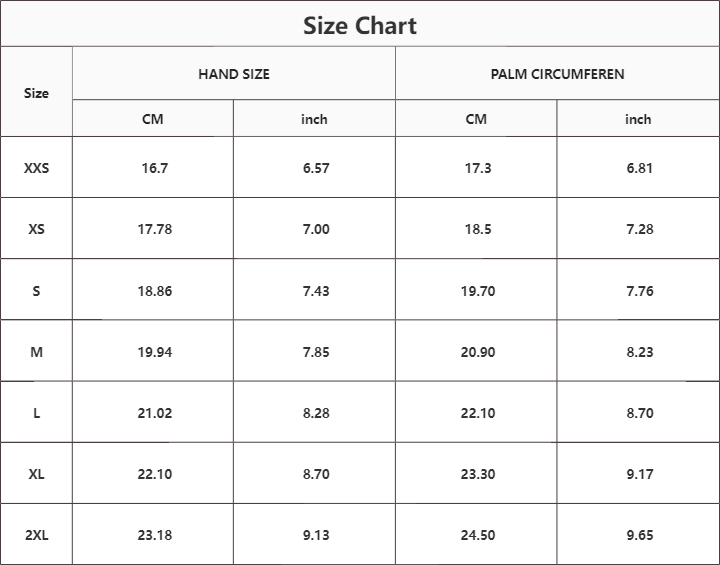
Task: Click the 19.70 palm circumference cell
Action: coord(478,291)
